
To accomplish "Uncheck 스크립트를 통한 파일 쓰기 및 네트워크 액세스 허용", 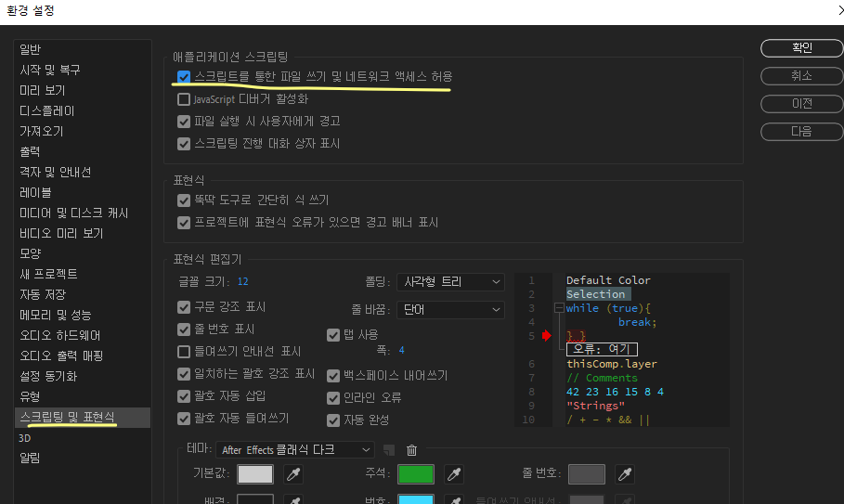I will (x=184, y=77).
